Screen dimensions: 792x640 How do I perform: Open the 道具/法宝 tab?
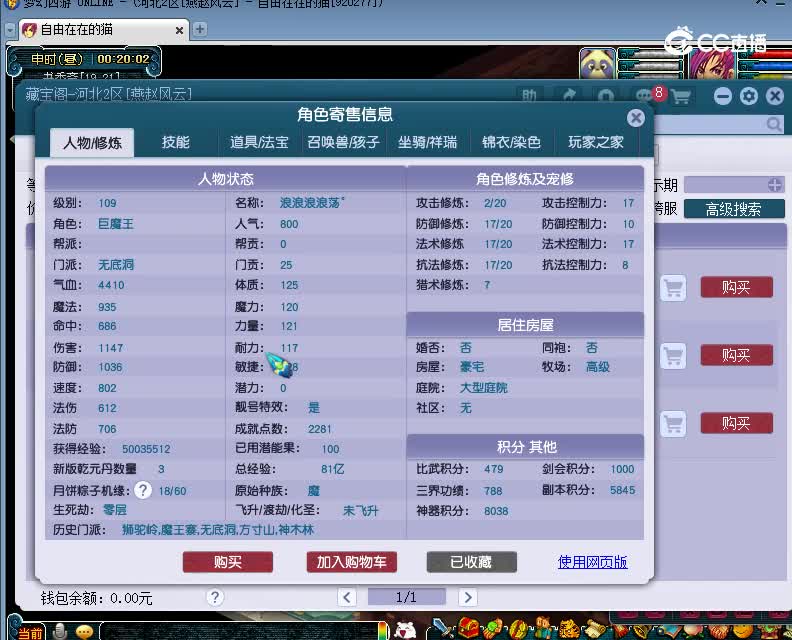[259, 142]
